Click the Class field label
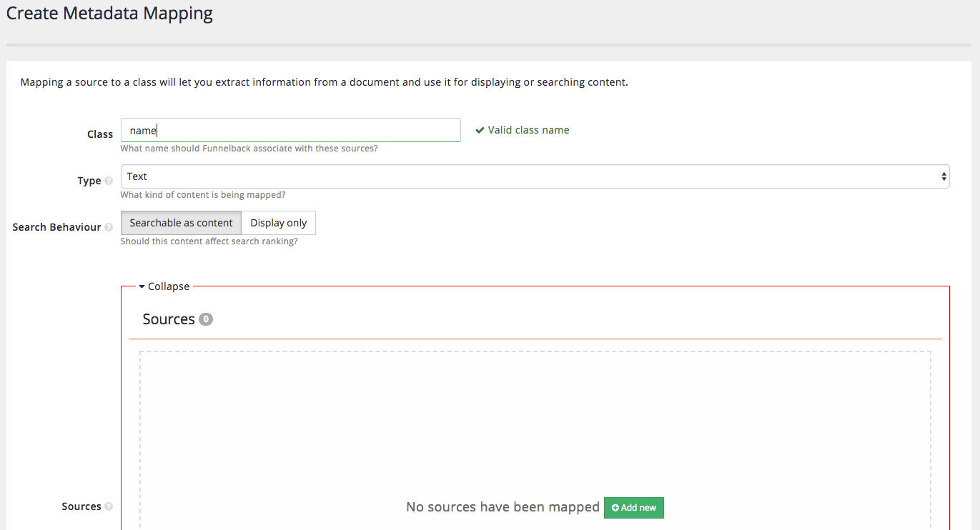980x530 pixels. click(100, 134)
